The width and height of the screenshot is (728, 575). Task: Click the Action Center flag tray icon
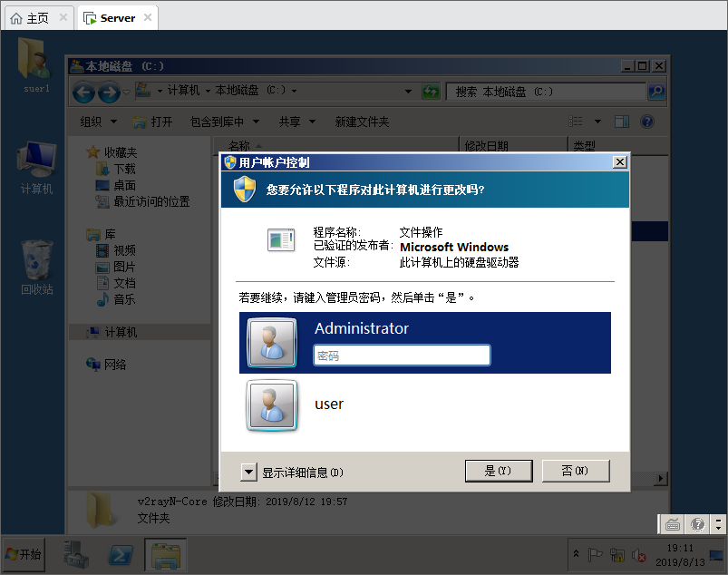(x=595, y=554)
